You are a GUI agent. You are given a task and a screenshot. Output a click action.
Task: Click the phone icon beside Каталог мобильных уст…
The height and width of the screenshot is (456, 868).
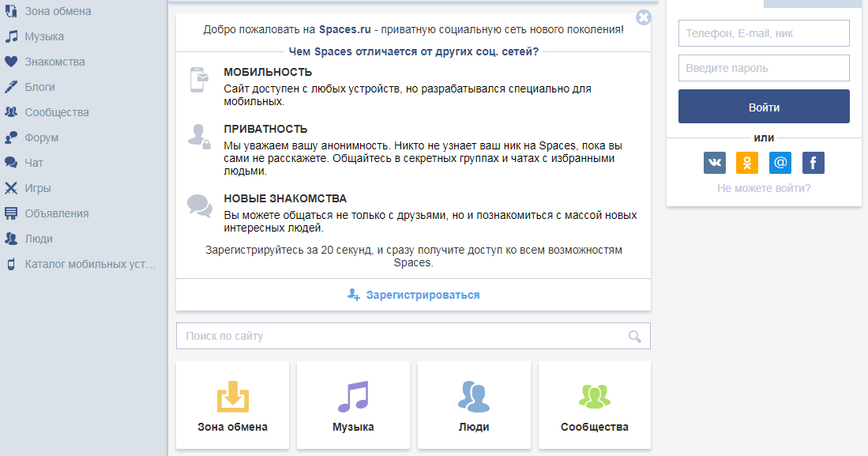click(x=11, y=264)
